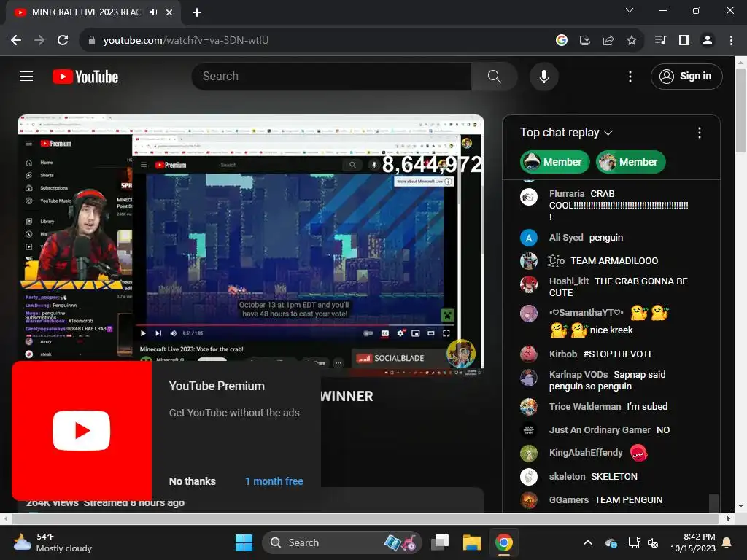Open a new browser tab
747x560 pixels.
[197, 12]
